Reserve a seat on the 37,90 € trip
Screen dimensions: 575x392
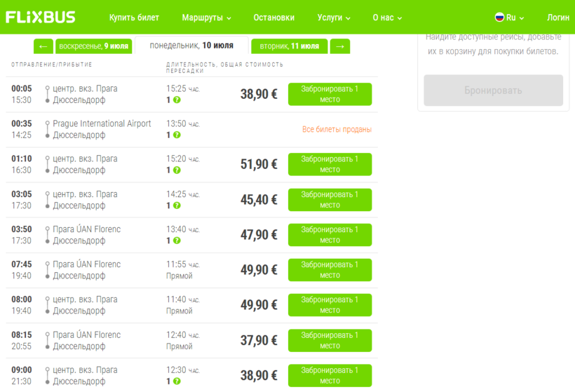(330, 340)
